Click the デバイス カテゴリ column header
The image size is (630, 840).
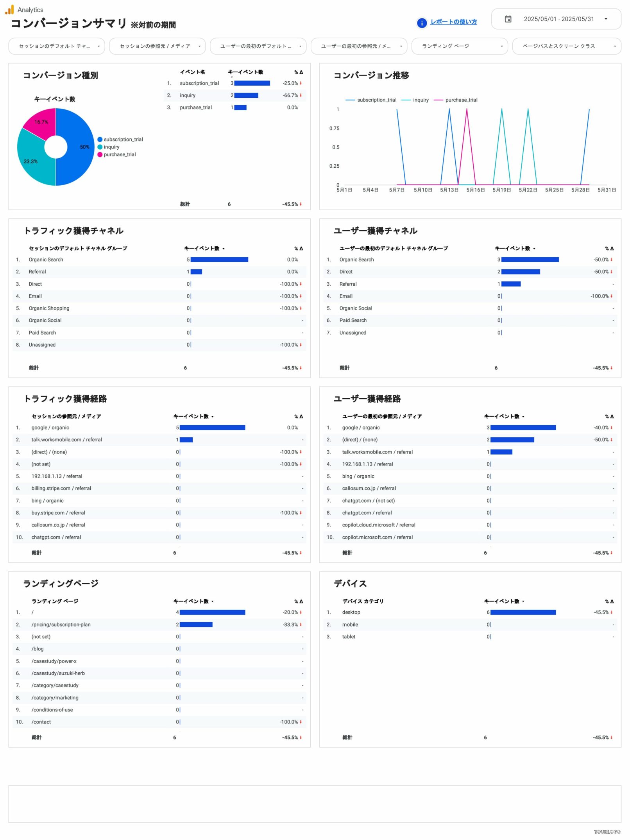point(363,601)
